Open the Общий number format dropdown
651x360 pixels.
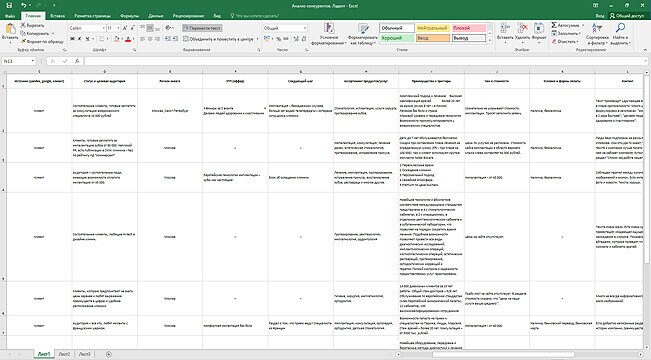(x=305, y=28)
